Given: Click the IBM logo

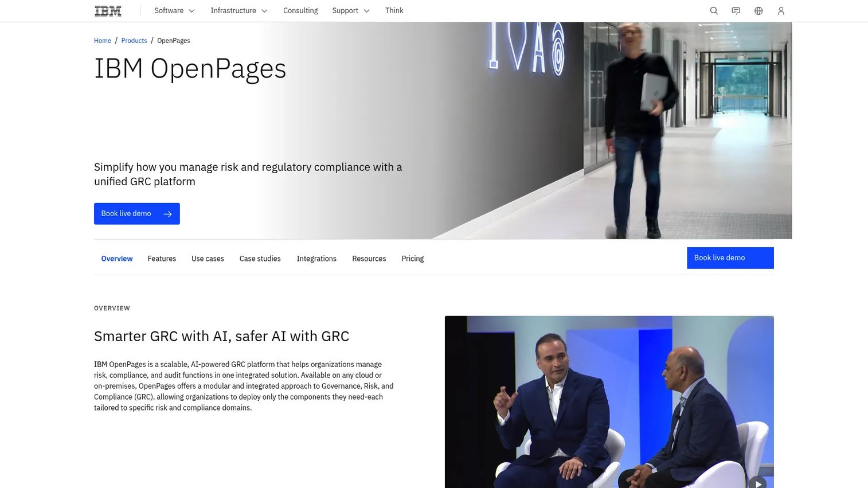Looking at the screenshot, I should click(108, 11).
